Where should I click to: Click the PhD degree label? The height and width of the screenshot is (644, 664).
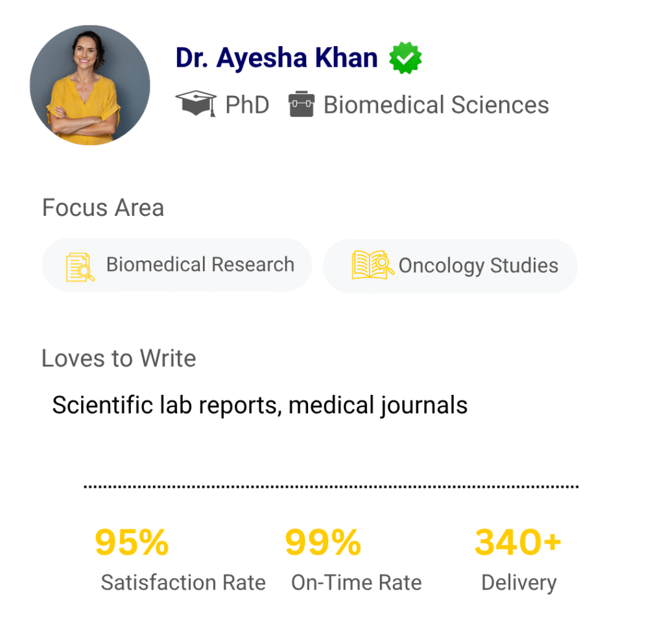[x=247, y=105]
